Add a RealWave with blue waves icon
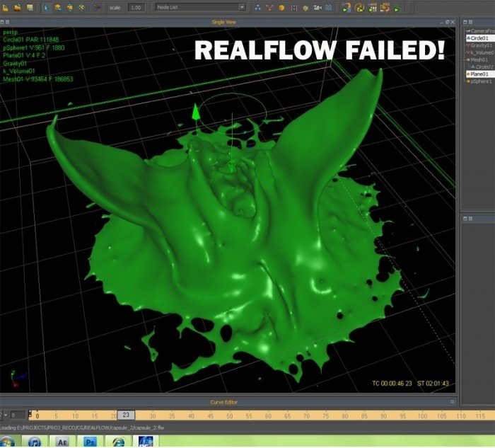 click(x=329, y=8)
